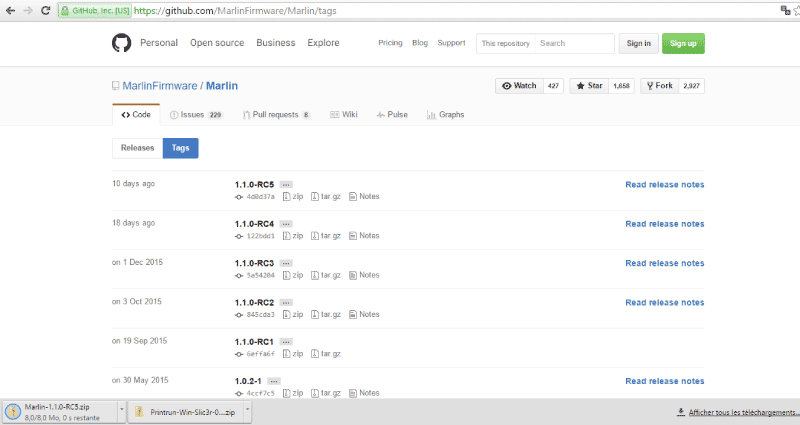The image size is (800, 425).
Task: Open Notes for 1.1.0-RC5
Action: (364, 196)
